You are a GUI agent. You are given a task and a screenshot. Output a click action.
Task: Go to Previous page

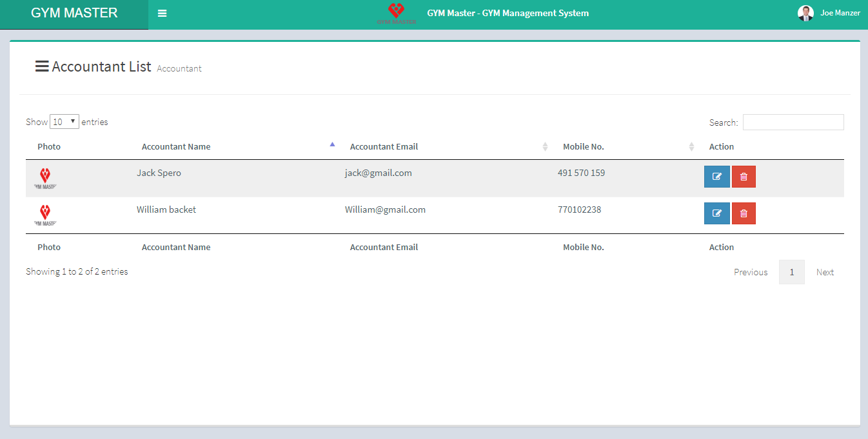[751, 272]
